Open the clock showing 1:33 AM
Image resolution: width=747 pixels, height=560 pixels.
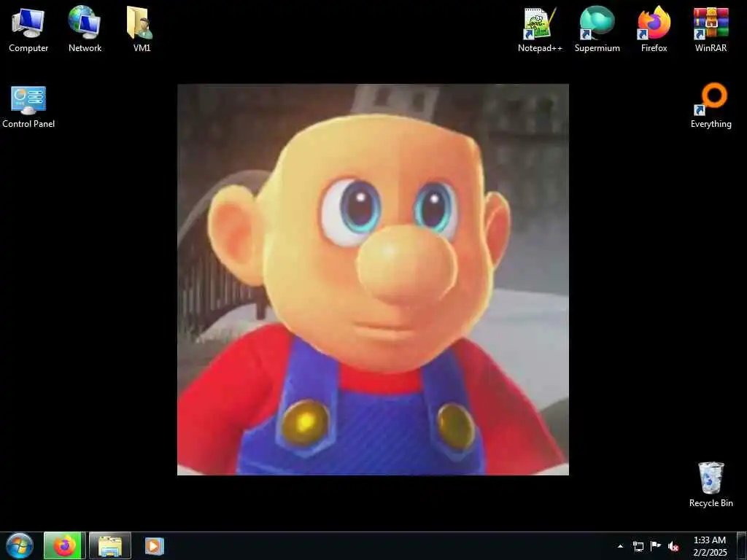[710, 546]
